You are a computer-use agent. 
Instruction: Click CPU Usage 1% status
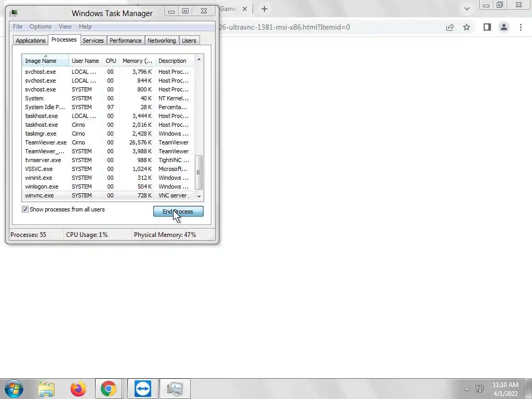(87, 235)
